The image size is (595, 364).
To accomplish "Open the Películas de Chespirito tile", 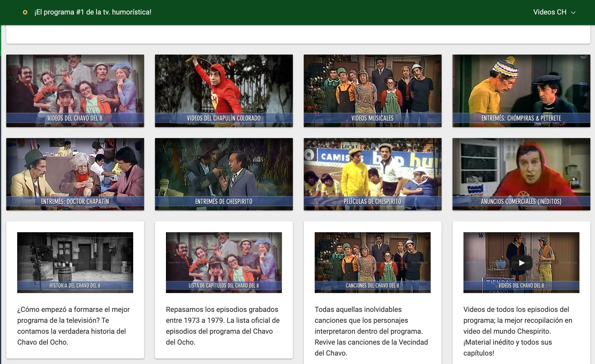I will tap(373, 174).
